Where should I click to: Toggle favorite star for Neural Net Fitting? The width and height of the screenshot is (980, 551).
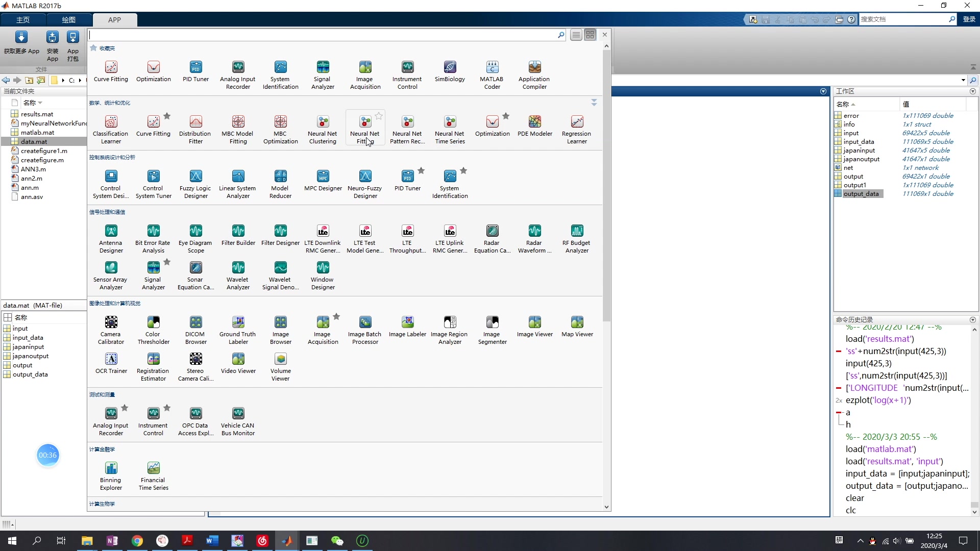tap(379, 116)
